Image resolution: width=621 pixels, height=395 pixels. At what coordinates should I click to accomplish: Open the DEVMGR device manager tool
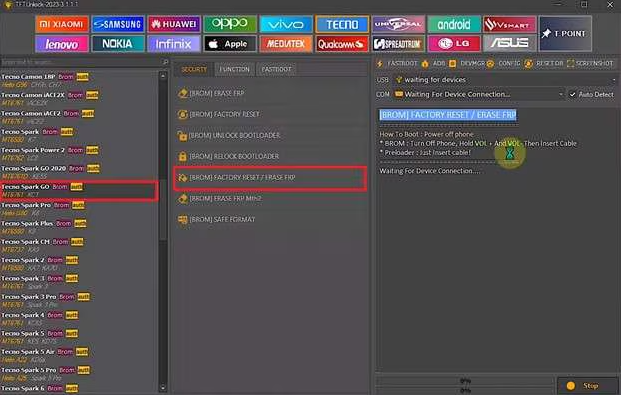pos(467,63)
